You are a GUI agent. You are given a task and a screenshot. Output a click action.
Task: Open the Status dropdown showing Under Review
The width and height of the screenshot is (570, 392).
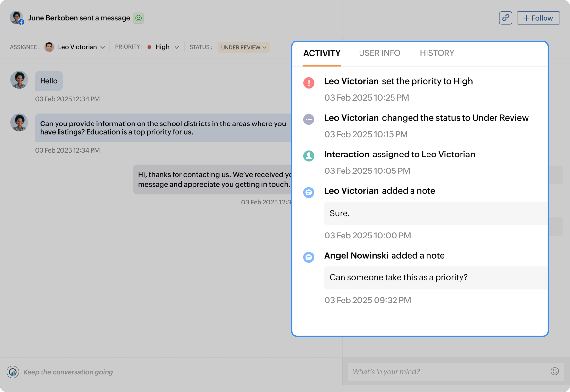(243, 47)
